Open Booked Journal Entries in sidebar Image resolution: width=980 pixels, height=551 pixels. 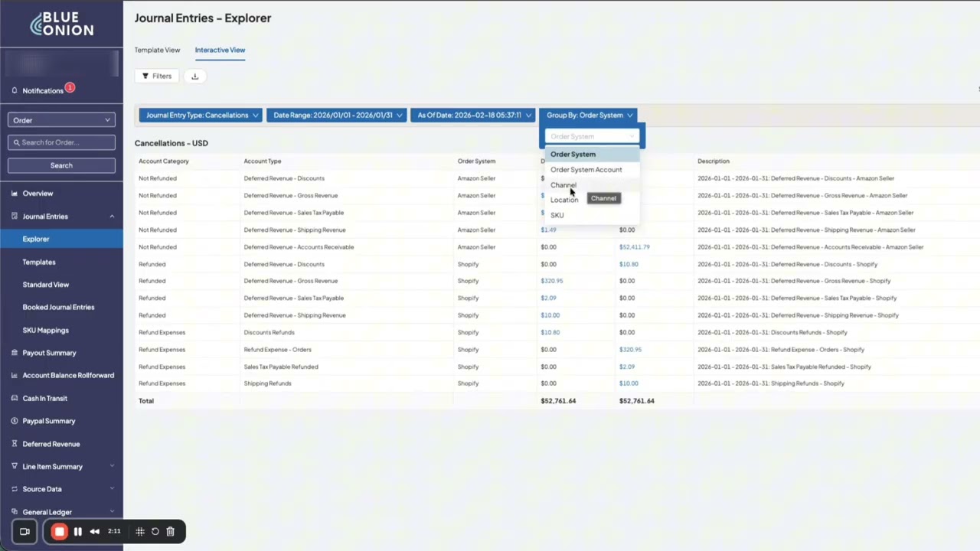(x=58, y=308)
